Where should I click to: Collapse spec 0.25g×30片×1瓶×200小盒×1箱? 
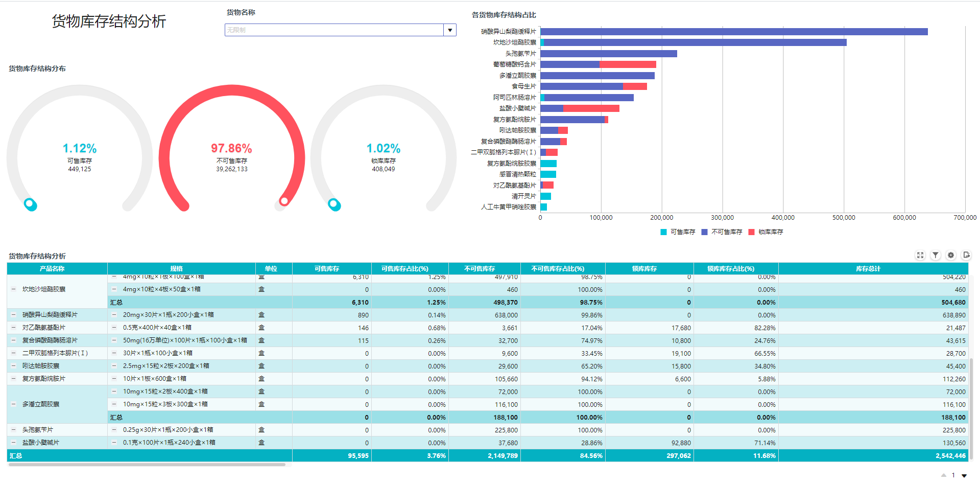(x=114, y=430)
